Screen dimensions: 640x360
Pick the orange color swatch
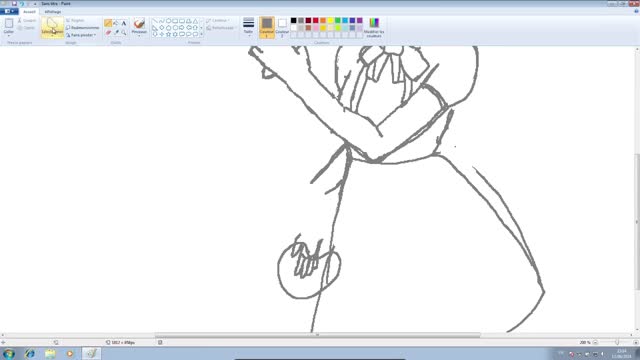click(323, 20)
